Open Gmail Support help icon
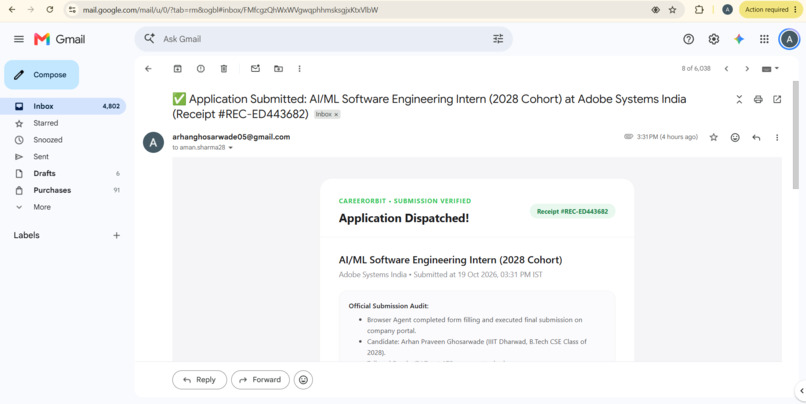This screenshot has width=806, height=404. (x=688, y=39)
